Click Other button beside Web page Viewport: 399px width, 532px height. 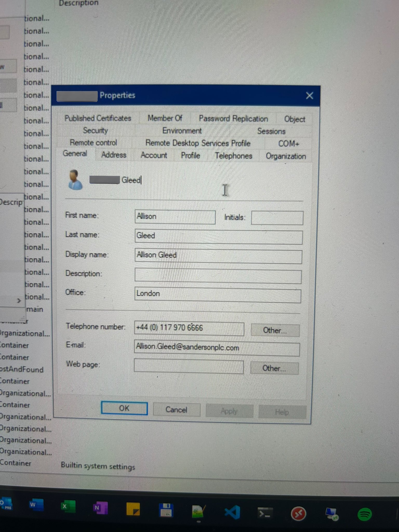pos(274,368)
